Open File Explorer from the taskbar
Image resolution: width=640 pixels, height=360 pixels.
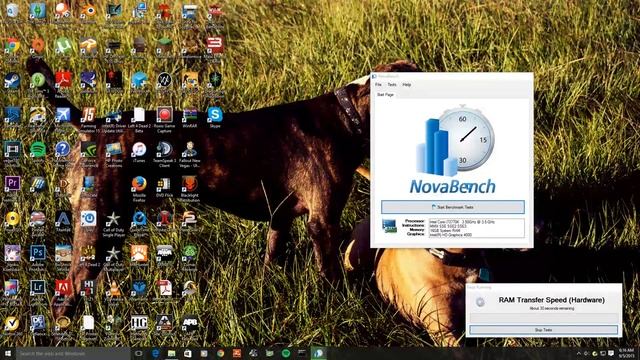click(x=171, y=353)
